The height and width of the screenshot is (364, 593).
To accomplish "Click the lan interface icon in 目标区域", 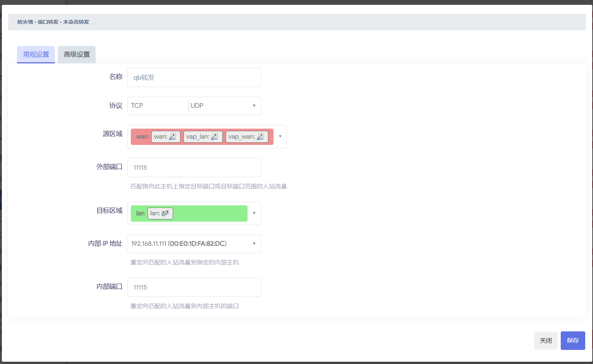I will coord(165,214).
